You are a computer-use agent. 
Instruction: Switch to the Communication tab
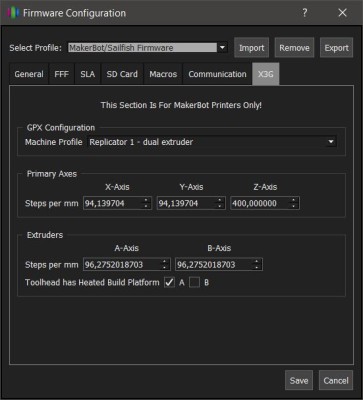[217, 74]
